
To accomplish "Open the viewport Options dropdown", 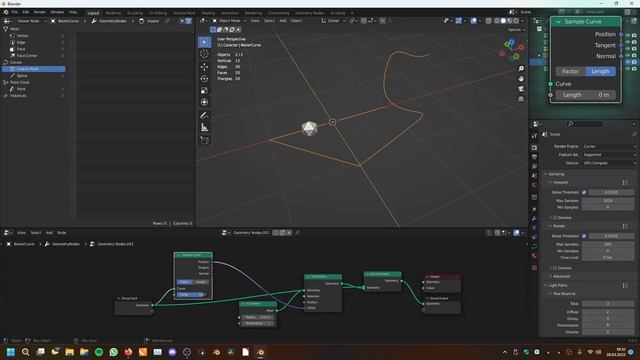I will (x=516, y=29).
